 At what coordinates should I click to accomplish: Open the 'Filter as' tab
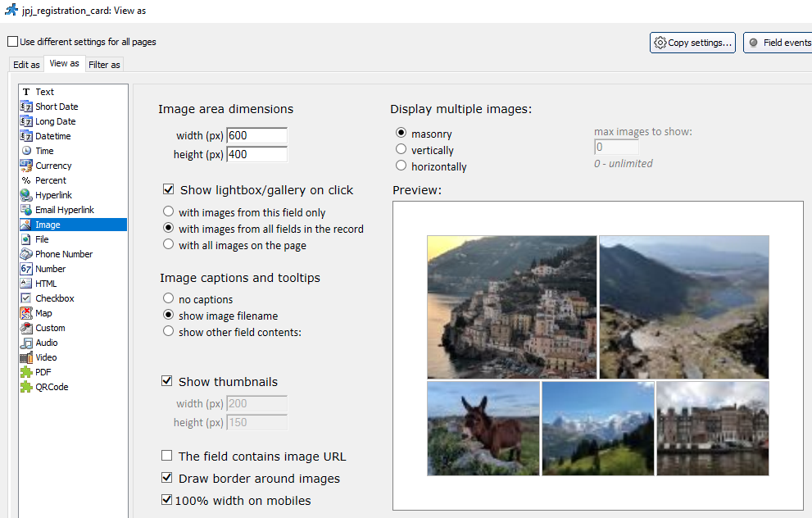click(x=104, y=65)
